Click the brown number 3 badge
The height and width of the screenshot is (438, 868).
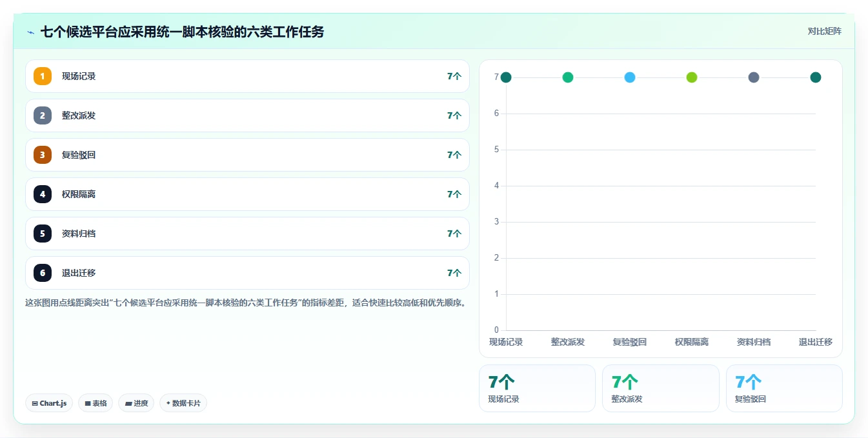(x=43, y=155)
